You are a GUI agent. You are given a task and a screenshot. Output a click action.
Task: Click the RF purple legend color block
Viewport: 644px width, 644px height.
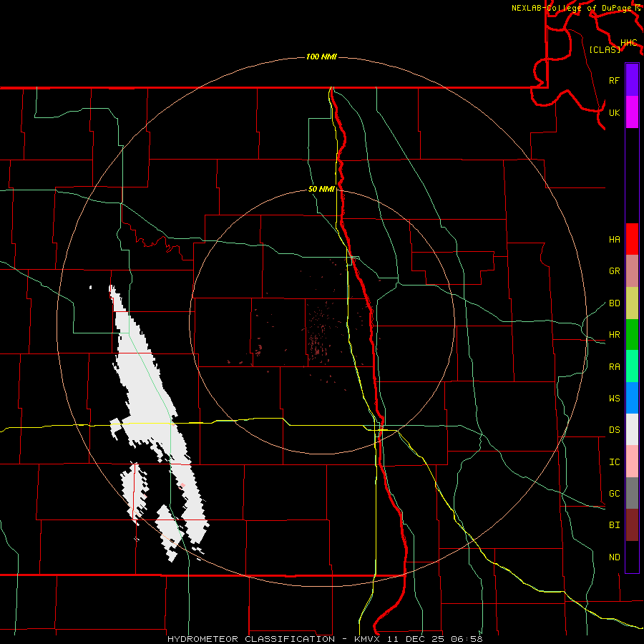[632, 80]
